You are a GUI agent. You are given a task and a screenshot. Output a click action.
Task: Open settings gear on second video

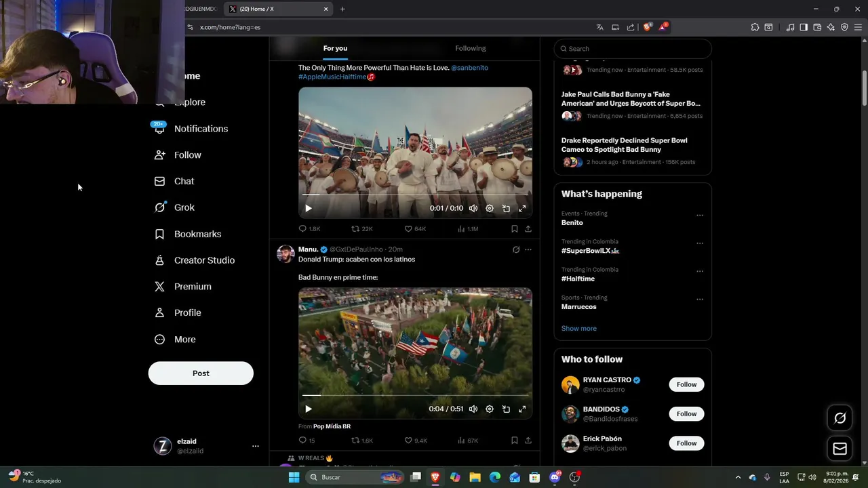(x=490, y=409)
